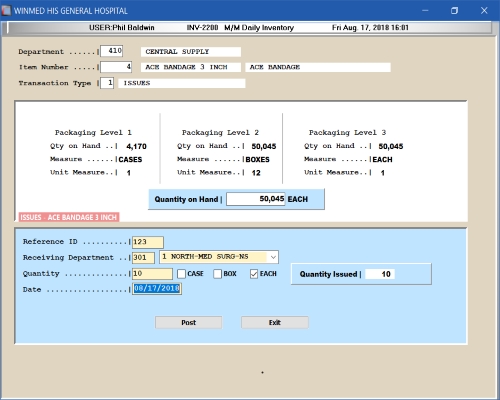Click the Quantity input field
Screen dimensions: 500x400
[x=152, y=274]
